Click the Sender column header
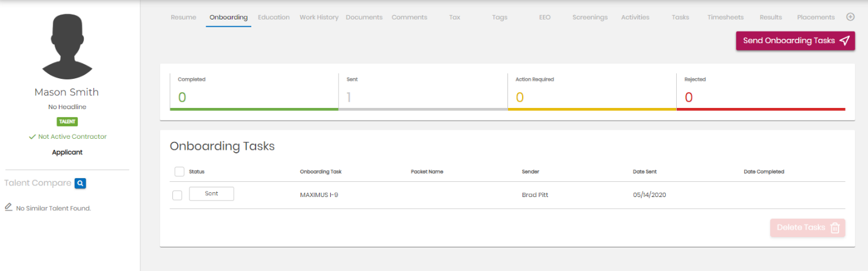868x271 pixels. [531, 172]
